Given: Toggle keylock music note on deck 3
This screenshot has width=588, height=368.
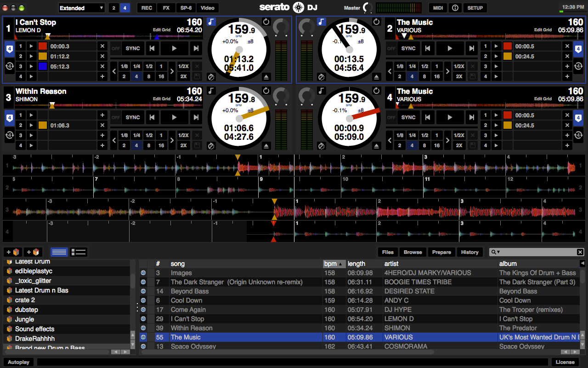Looking at the screenshot, I should 211,91.
